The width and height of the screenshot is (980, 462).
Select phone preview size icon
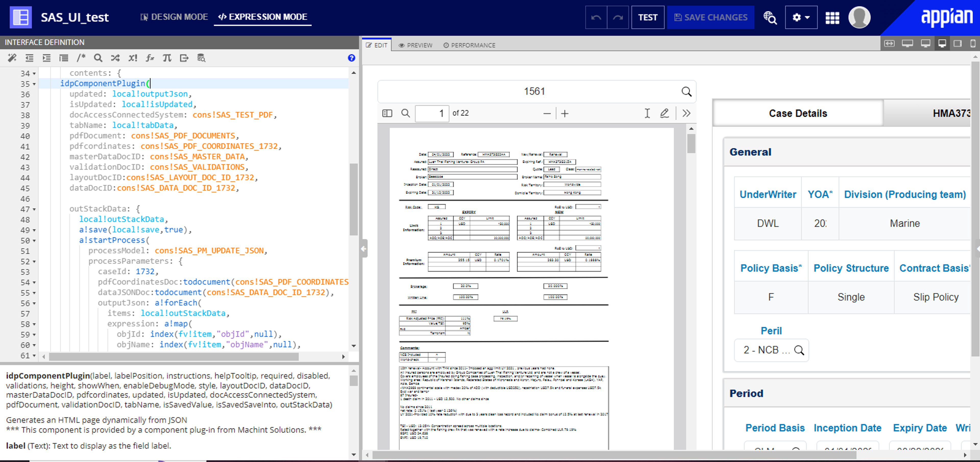click(973, 43)
